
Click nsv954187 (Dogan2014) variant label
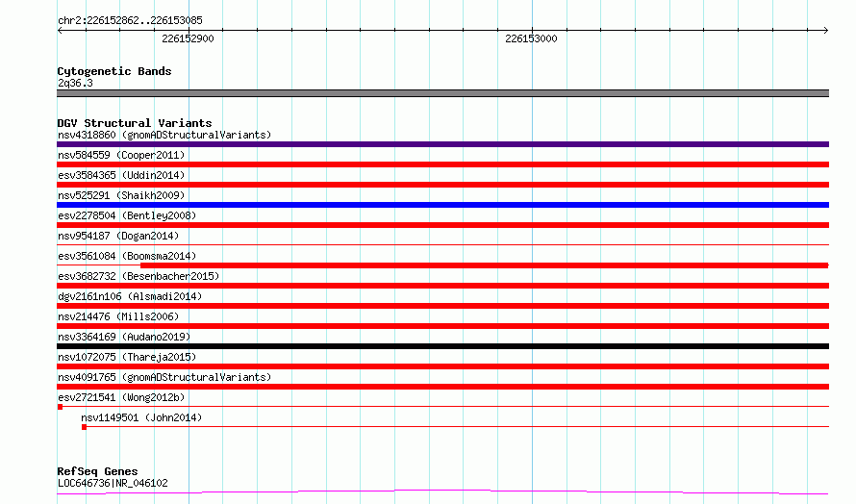[x=118, y=236]
